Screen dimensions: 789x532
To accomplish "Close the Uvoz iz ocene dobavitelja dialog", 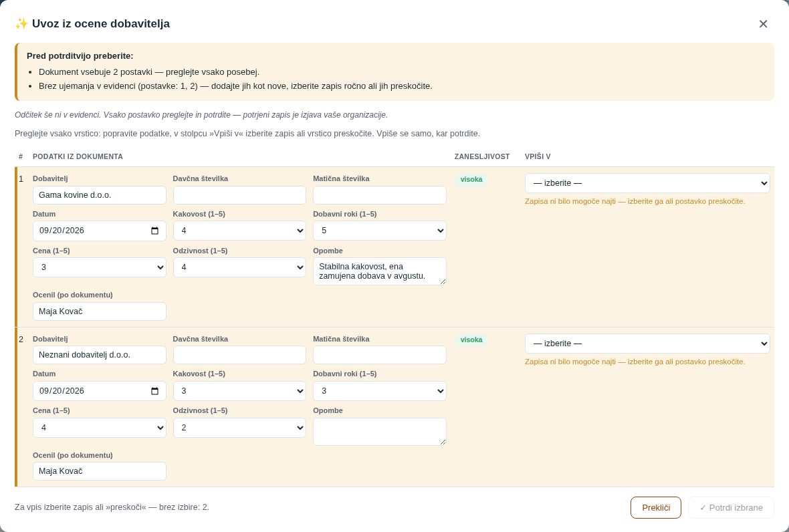I will (763, 23).
